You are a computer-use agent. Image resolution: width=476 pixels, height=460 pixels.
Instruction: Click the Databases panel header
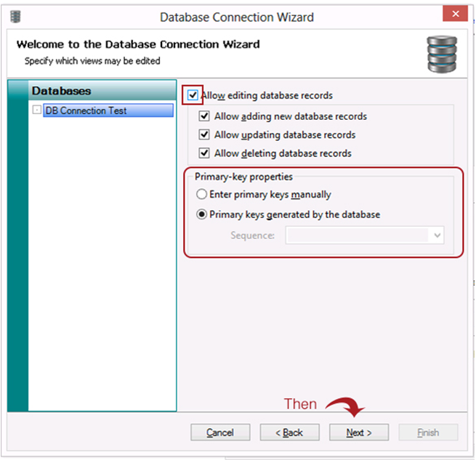(x=102, y=91)
